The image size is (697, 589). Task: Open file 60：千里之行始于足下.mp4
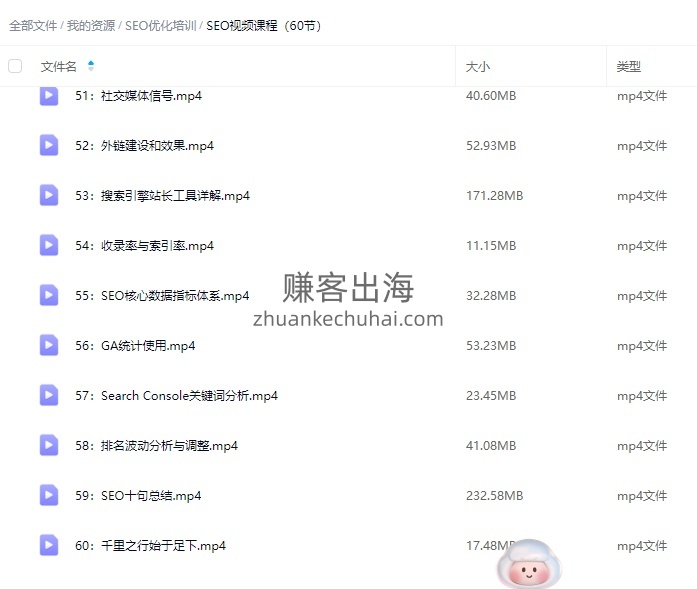click(x=163, y=546)
